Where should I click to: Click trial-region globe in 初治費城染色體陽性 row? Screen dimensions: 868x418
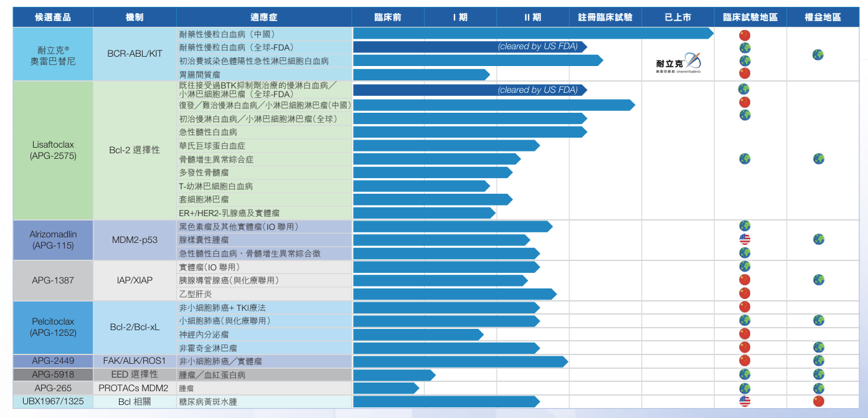coord(744,61)
